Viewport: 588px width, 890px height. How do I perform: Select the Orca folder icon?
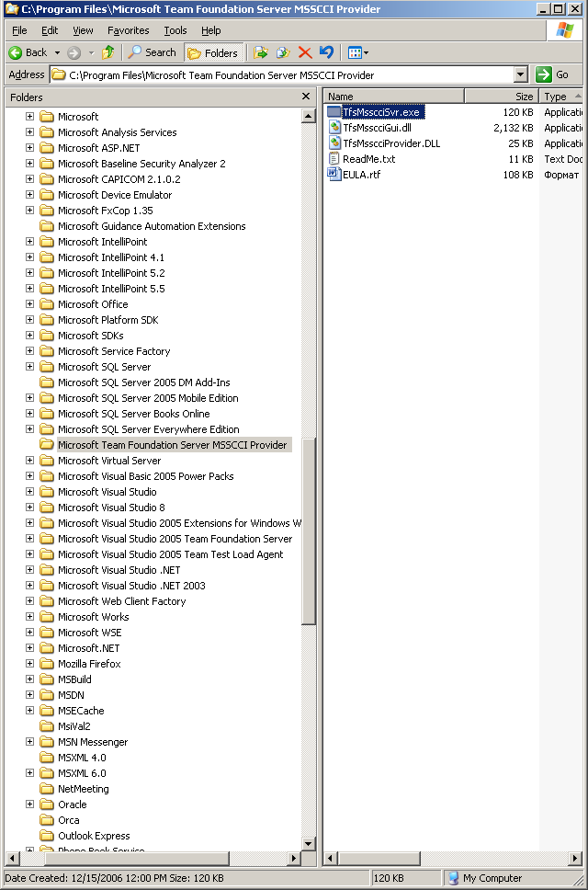47,820
